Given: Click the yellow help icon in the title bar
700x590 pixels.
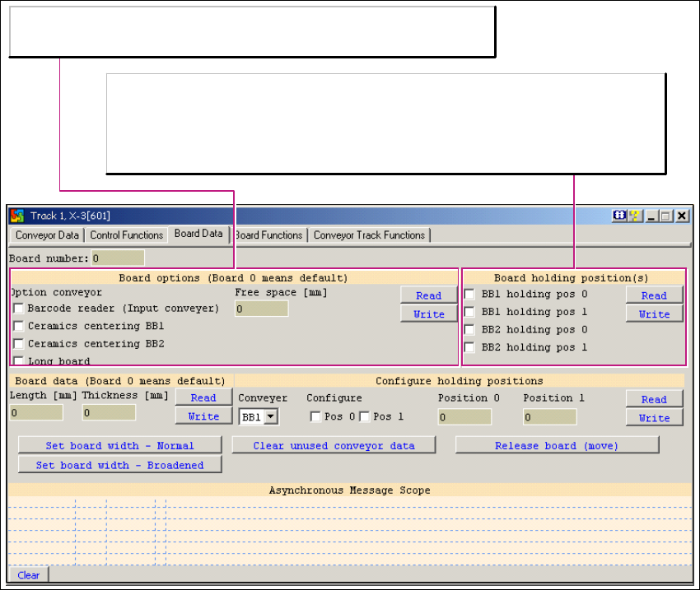Looking at the screenshot, I should pyautogui.click(x=634, y=216).
